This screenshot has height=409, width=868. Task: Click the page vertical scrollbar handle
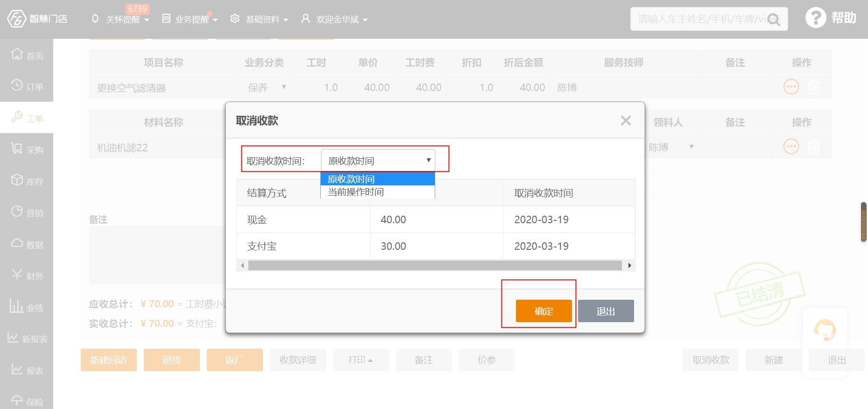(x=863, y=222)
